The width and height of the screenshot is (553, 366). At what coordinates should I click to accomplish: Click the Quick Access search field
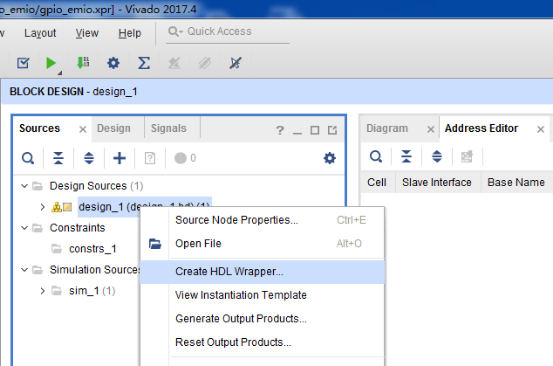coord(227,31)
